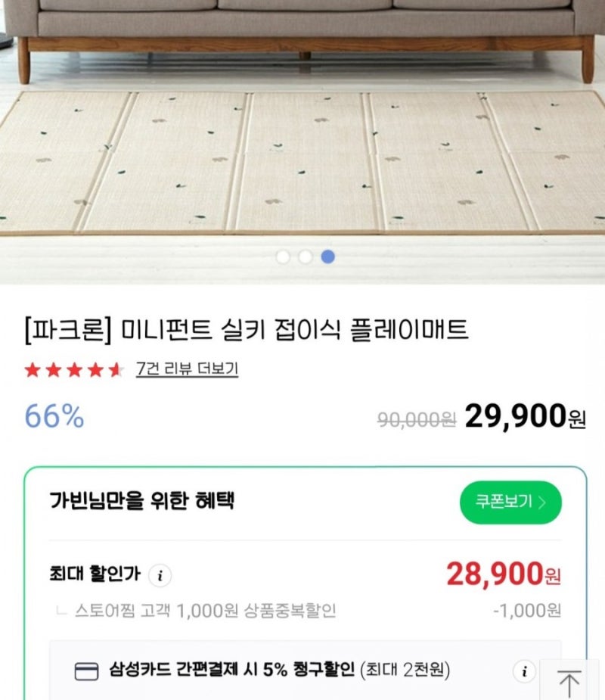This screenshot has height=700, width=605.
Task: Tap the 29,900원 sale price
Action: [x=525, y=415]
